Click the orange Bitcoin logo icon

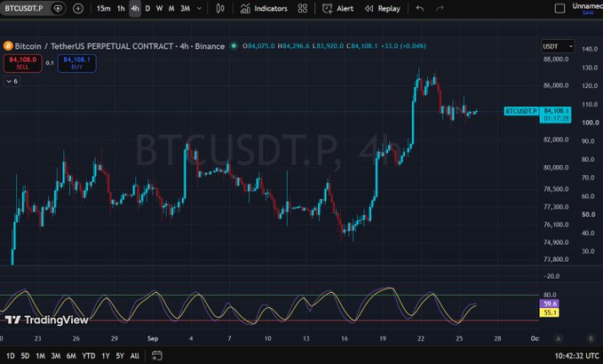click(x=8, y=46)
